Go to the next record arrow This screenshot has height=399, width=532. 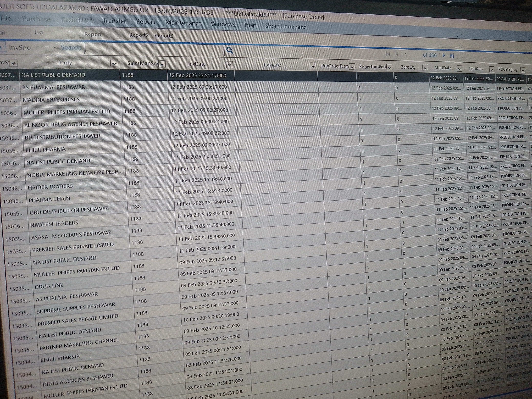(444, 55)
